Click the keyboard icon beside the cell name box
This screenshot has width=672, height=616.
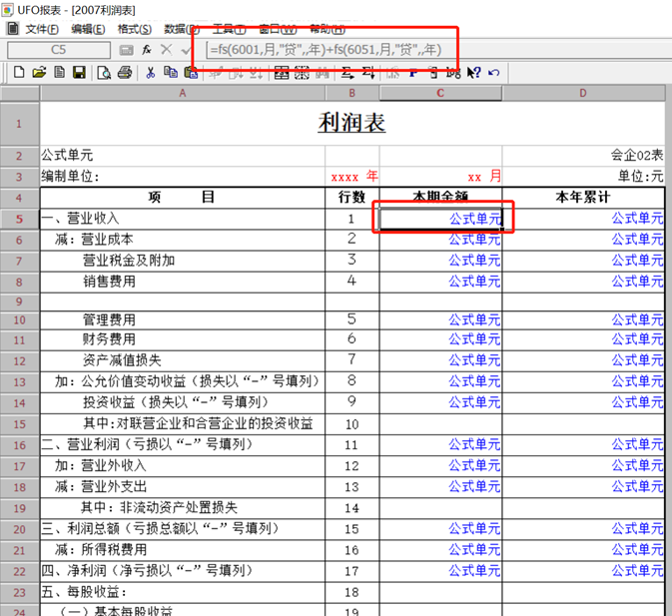(x=126, y=50)
